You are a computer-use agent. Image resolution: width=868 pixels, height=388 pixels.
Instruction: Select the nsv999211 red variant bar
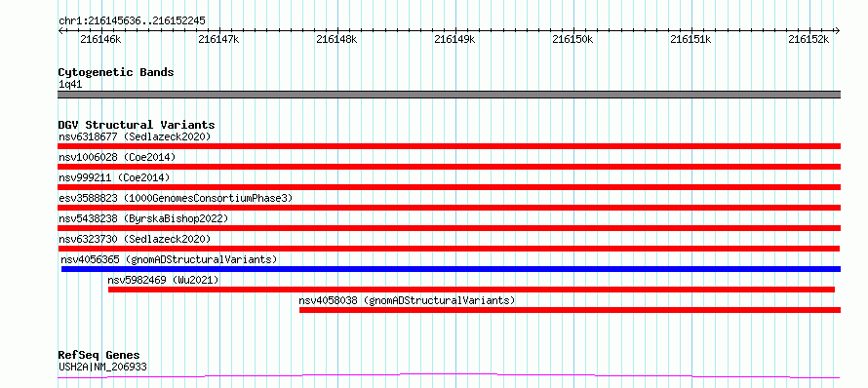coord(449,187)
